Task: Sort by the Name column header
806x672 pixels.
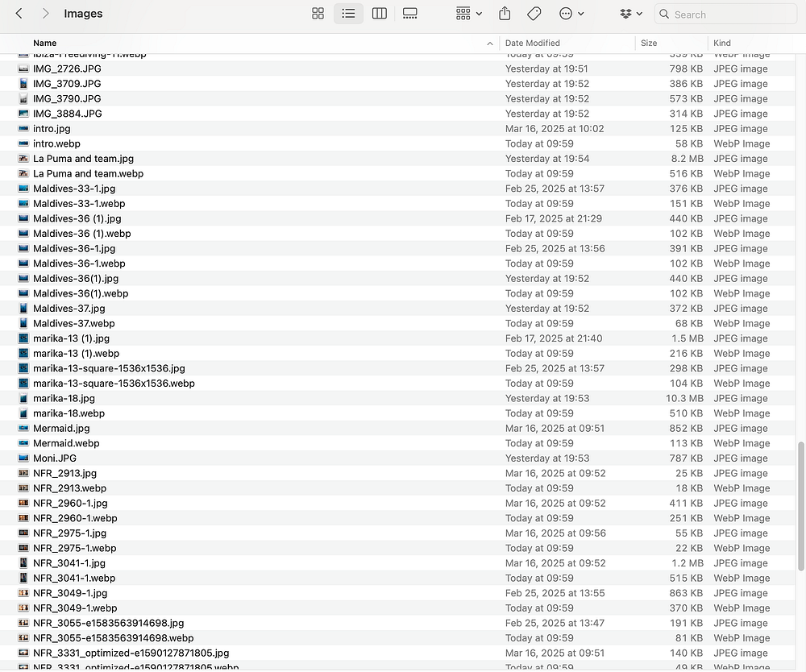Action: pos(44,44)
